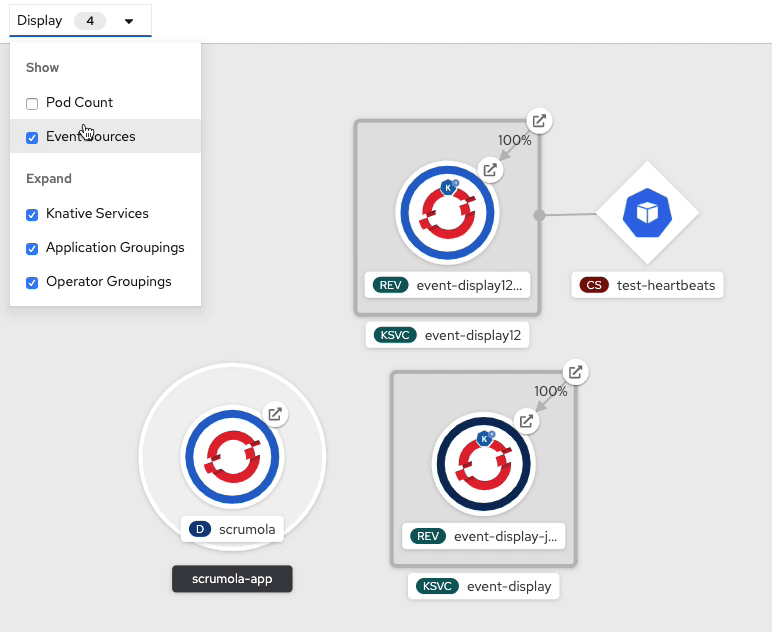Click the blue D badge of scrumola

[200, 529]
